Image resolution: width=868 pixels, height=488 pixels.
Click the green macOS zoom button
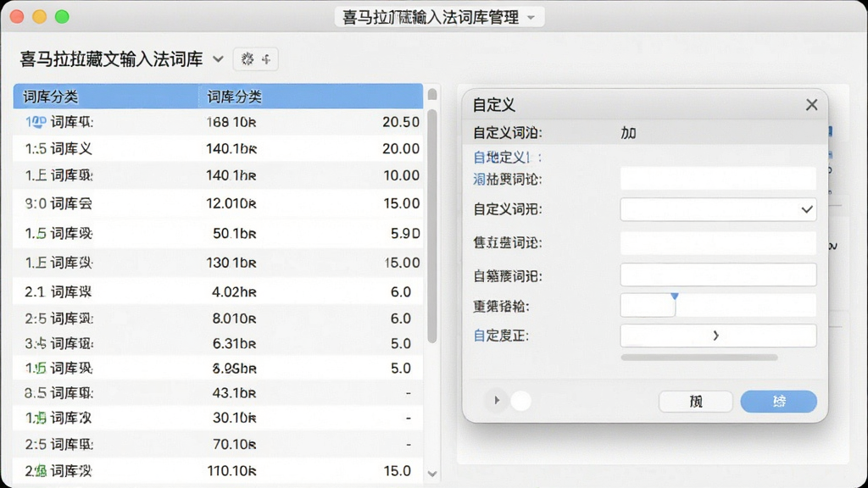[62, 17]
